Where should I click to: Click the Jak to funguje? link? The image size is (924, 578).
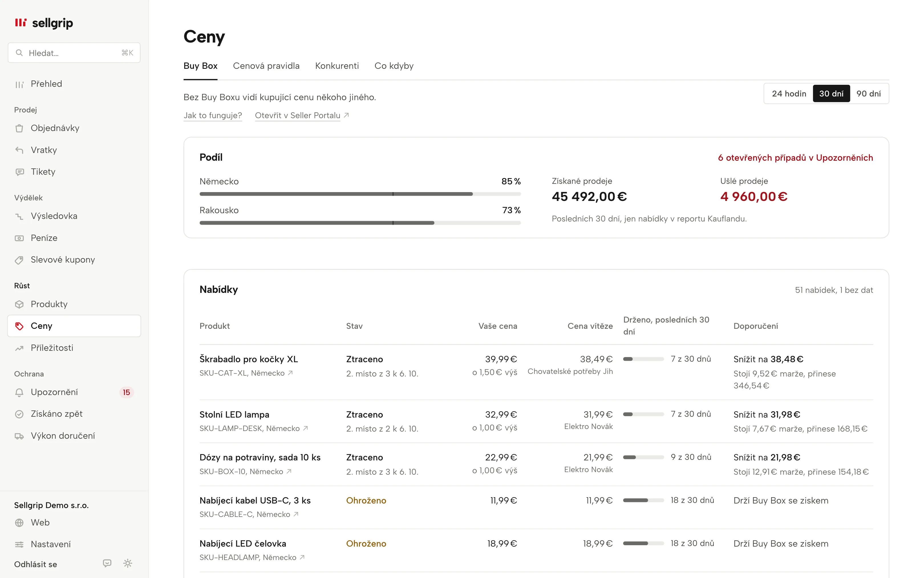[213, 115]
